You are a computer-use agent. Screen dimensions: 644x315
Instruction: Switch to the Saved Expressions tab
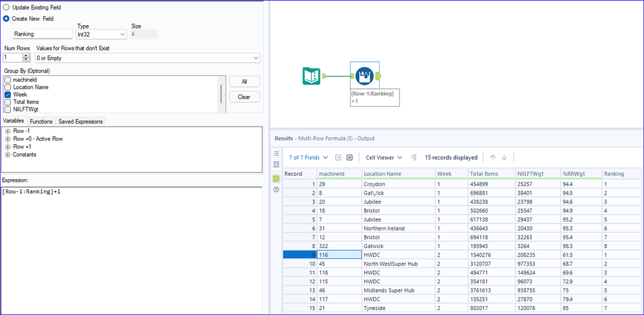(80, 121)
